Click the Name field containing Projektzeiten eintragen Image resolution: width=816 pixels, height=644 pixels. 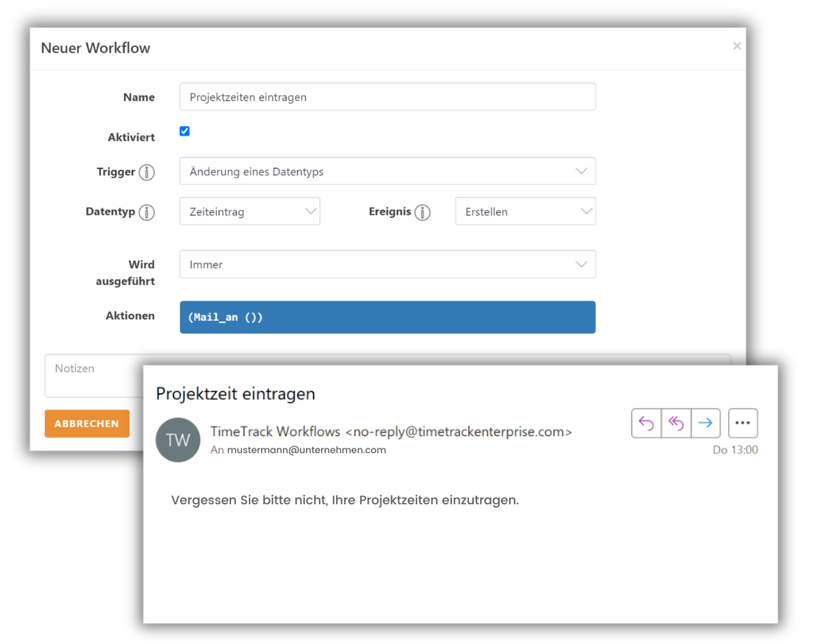(x=387, y=97)
